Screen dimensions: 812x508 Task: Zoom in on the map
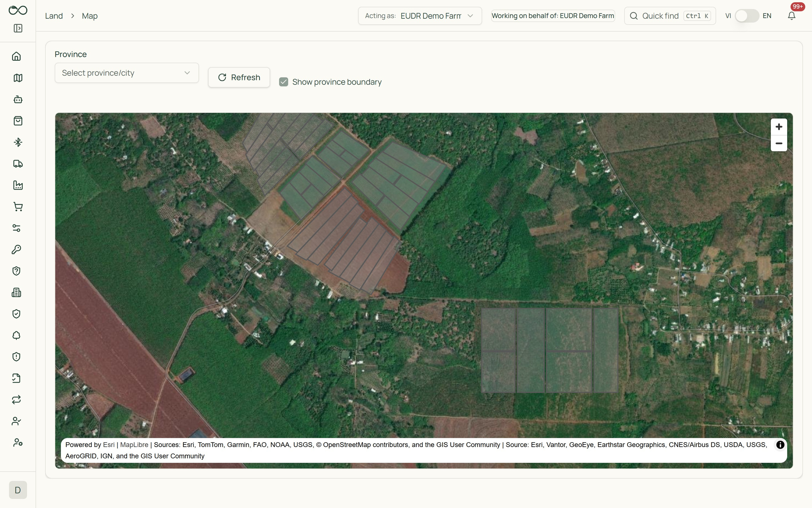pos(779,127)
